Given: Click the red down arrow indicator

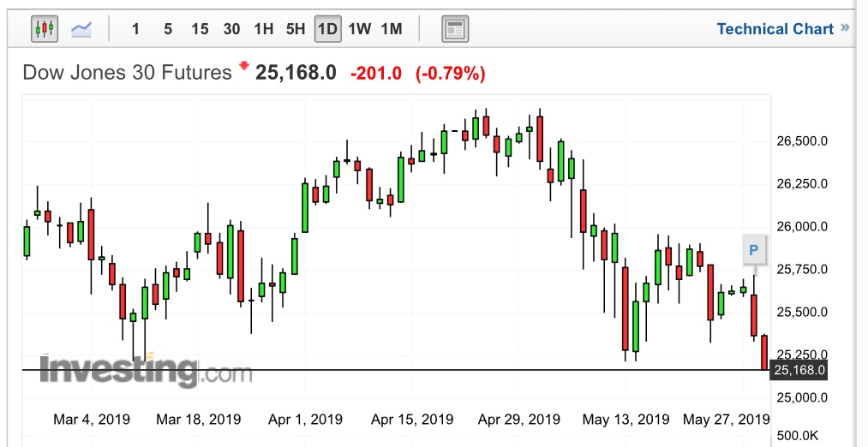Looking at the screenshot, I should tap(244, 66).
